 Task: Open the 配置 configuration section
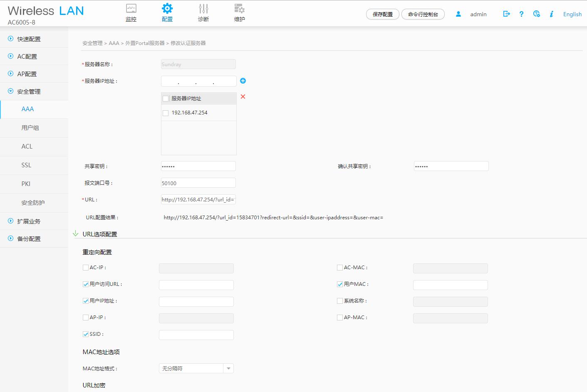coord(167,13)
